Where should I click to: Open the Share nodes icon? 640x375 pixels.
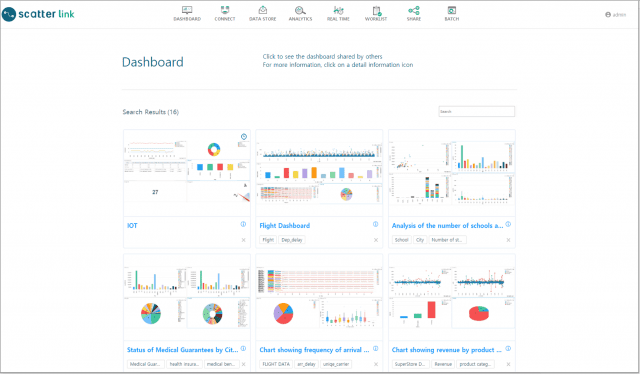[x=414, y=10]
